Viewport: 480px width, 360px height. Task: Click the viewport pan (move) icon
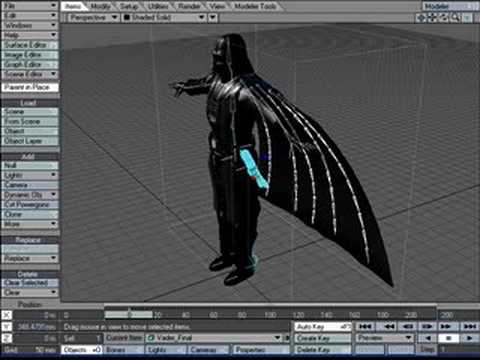pyautogui.click(x=432, y=18)
